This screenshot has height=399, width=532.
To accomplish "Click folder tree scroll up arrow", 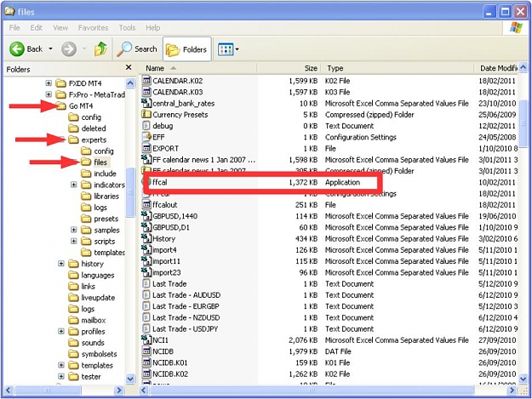I will (x=130, y=83).
